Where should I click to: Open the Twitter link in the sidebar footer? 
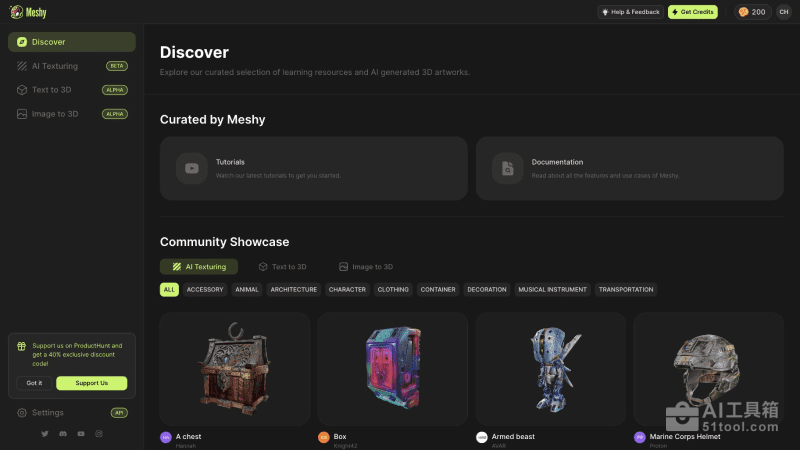point(44,433)
